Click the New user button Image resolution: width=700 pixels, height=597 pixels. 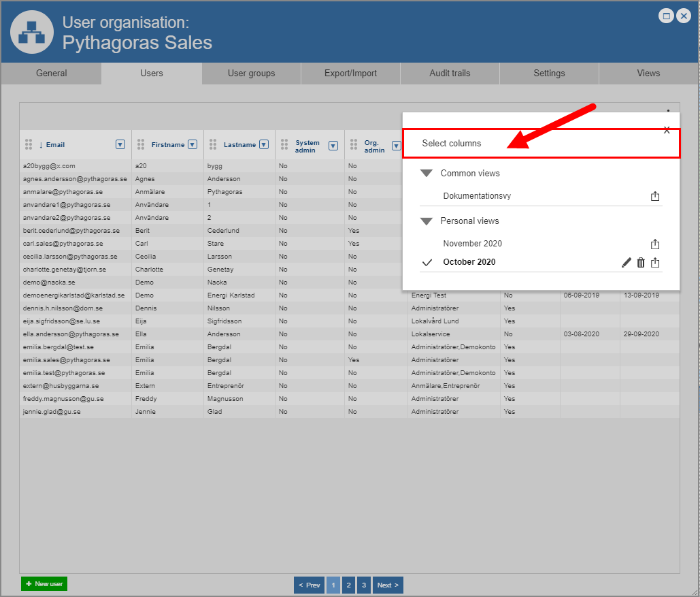(44, 583)
